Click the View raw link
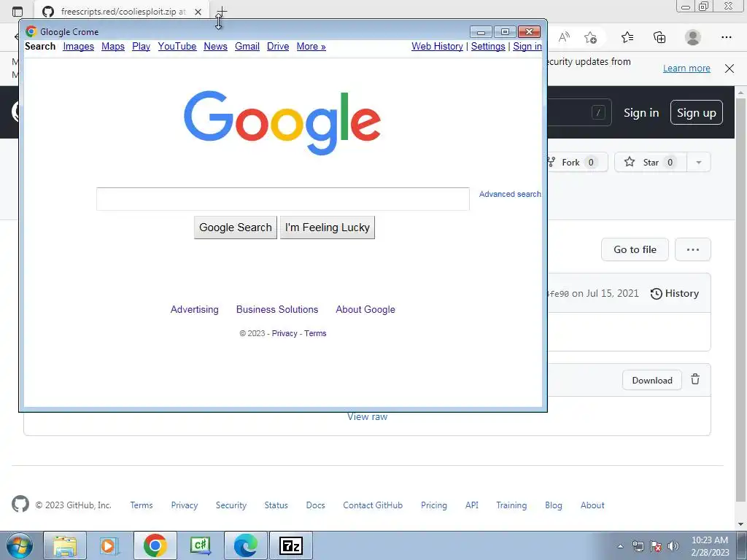 tap(368, 416)
